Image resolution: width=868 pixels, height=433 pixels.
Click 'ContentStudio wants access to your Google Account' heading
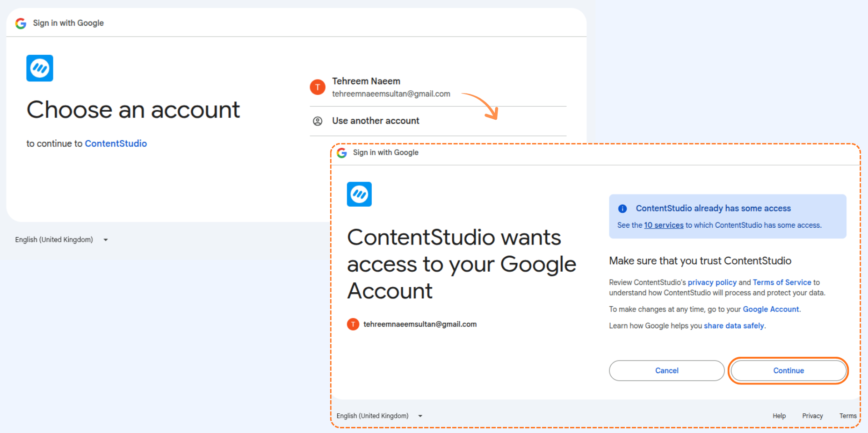[462, 264]
